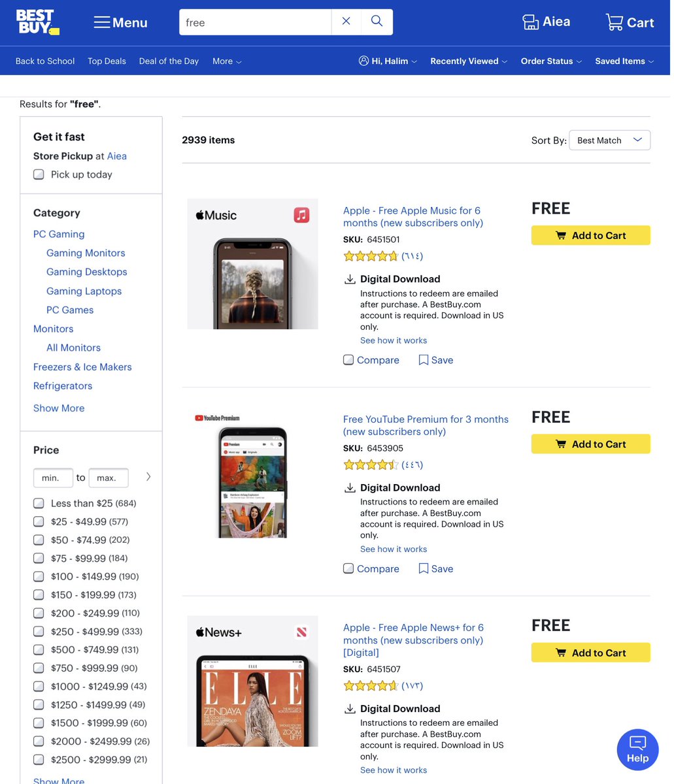The image size is (674, 784).
Task: Select PC Games subcategory
Action: pyautogui.click(x=70, y=310)
